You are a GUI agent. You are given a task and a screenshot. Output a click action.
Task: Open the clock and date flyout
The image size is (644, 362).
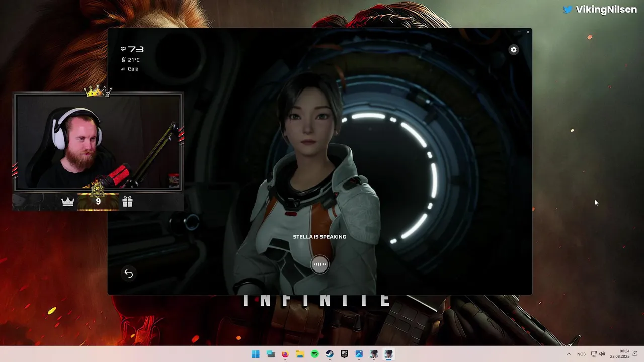(x=620, y=354)
